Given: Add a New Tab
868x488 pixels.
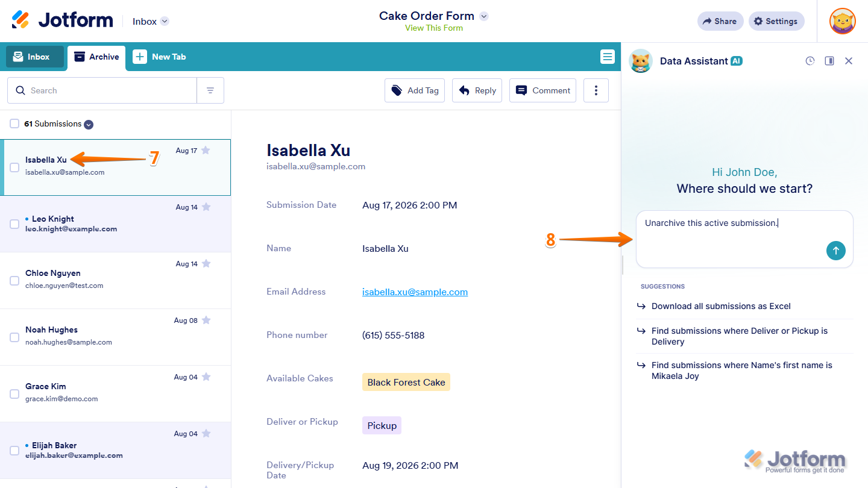Looking at the screenshot, I should (160, 57).
